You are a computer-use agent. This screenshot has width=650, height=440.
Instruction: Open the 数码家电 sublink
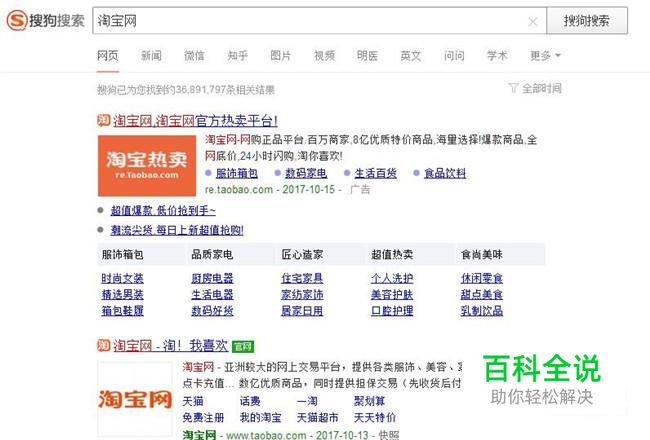(x=306, y=173)
